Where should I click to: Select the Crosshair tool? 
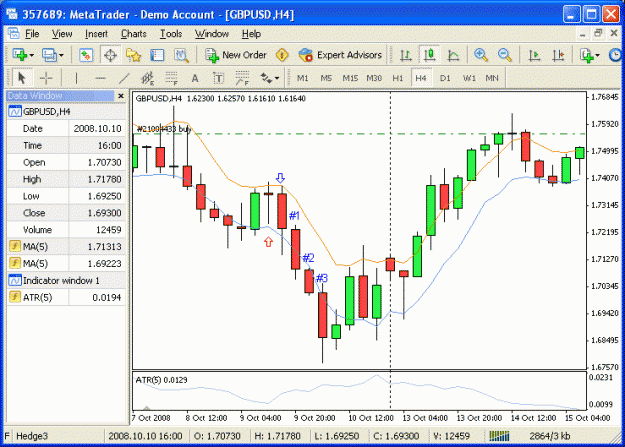[x=46, y=78]
